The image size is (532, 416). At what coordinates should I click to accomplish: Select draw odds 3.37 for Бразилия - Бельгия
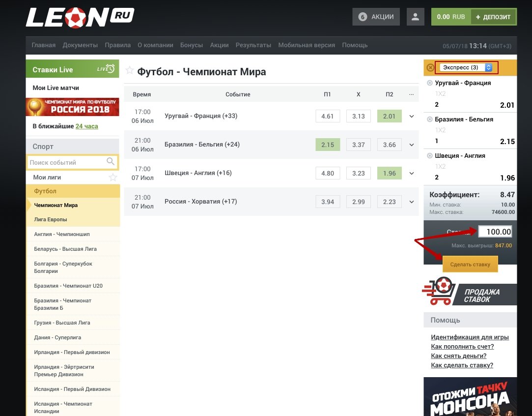pos(358,145)
